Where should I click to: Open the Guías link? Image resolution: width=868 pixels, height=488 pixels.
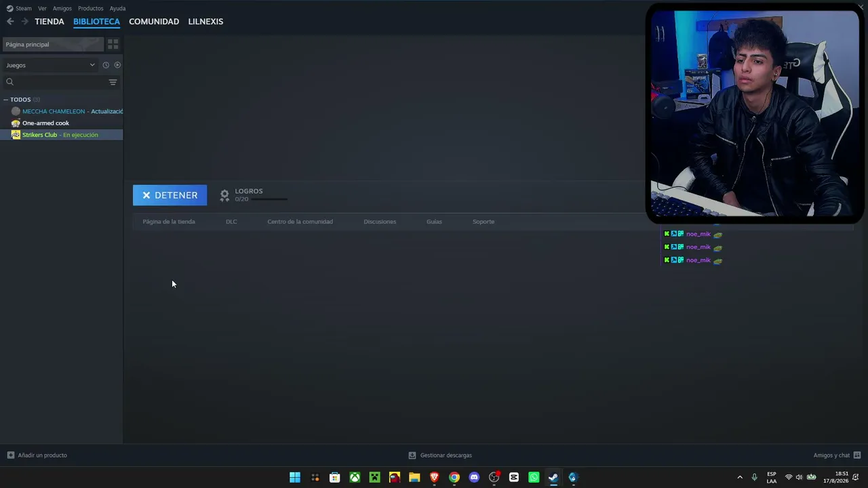[x=434, y=222]
